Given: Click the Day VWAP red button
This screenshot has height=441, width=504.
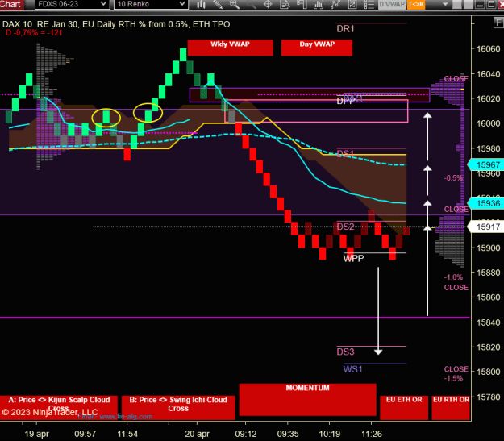Looking at the screenshot, I should coord(317,48).
